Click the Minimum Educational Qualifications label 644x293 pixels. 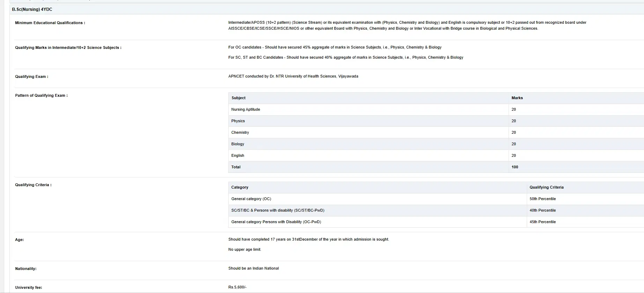coord(50,23)
